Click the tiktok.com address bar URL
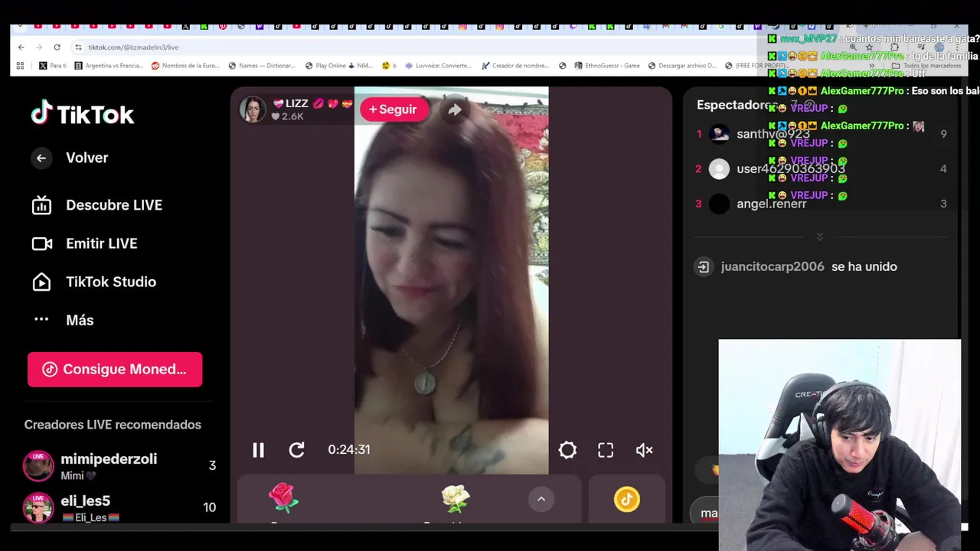This screenshot has width=980, height=551. click(x=133, y=47)
